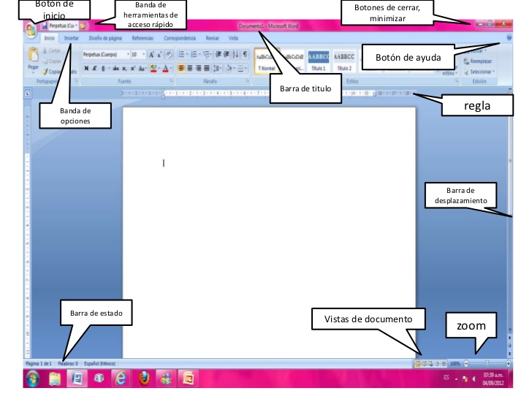The height and width of the screenshot is (399, 532).
Task: Switch to Web Layout view
Action: click(x=430, y=364)
